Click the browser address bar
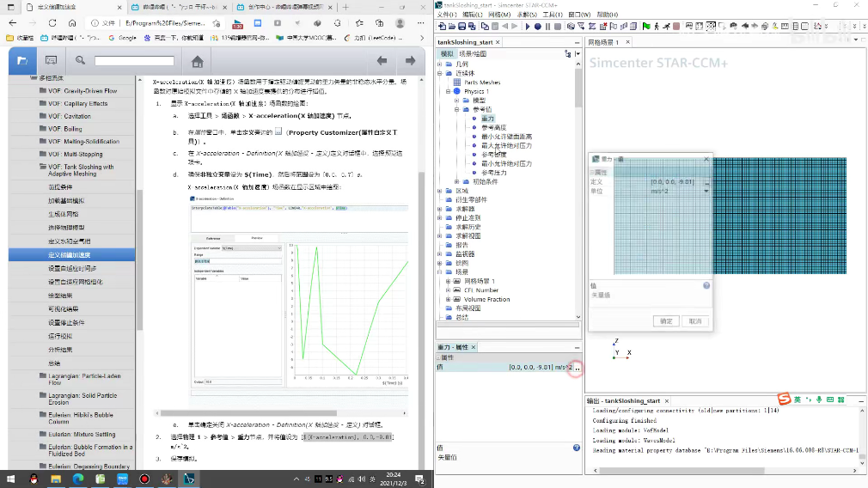 156,23
